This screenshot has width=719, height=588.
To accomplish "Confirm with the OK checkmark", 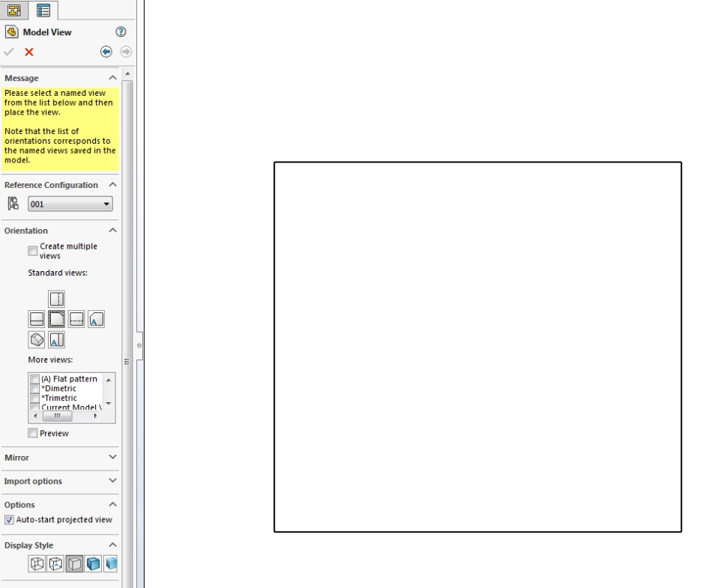I will pyautogui.click(x=9, y=52).
